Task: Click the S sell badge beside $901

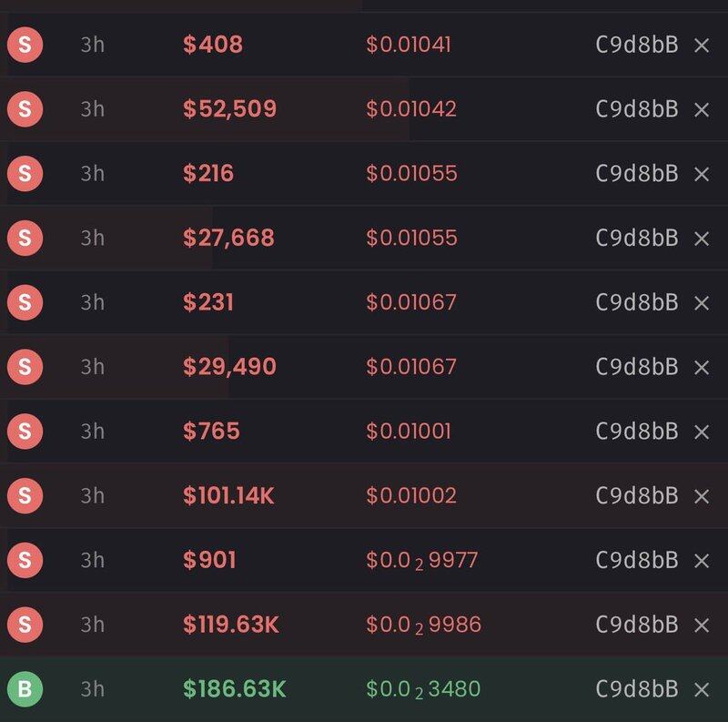Action: (25, 561)
